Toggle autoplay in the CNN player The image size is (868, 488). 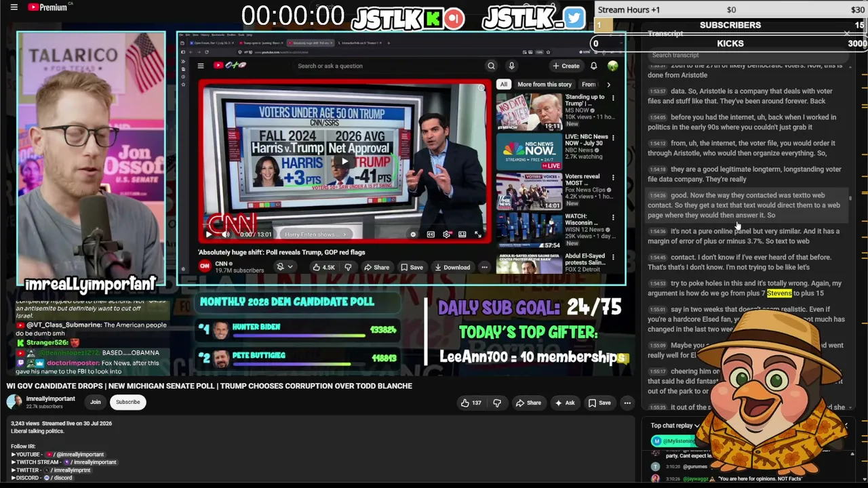pyautogui.click(x=413, y=235)
